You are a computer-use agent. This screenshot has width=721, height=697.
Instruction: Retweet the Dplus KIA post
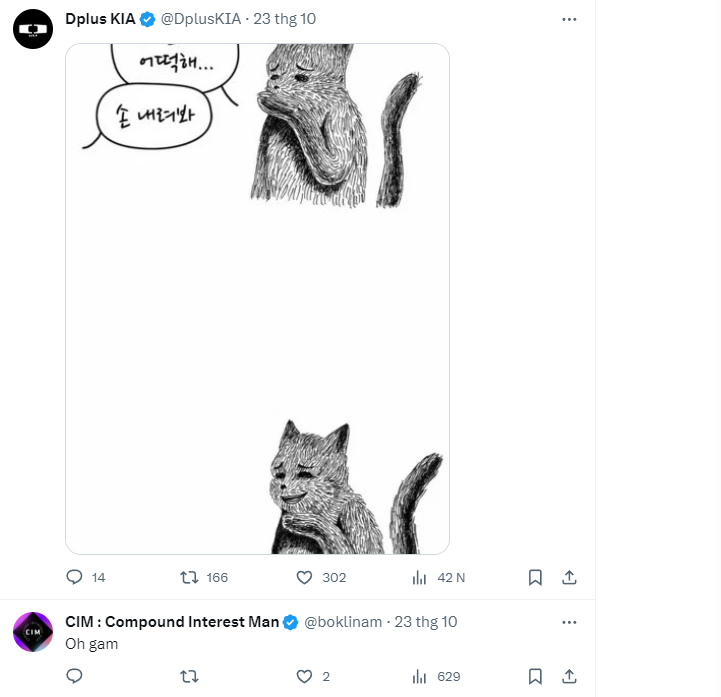click(x=204, y=577)
